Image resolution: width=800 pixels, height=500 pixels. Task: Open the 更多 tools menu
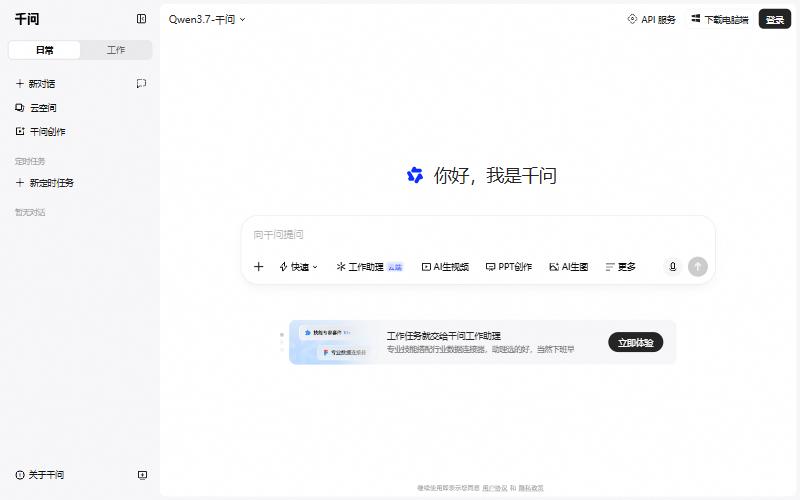click(620, 267)
